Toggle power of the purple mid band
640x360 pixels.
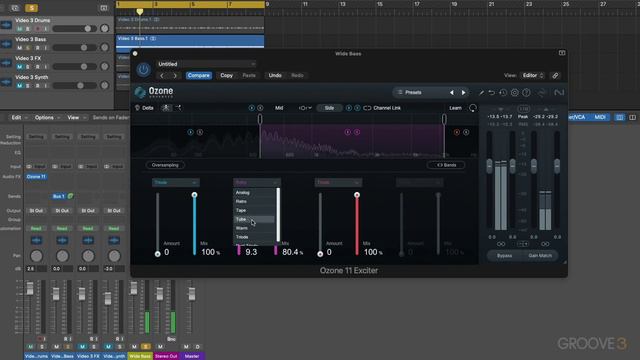point(348,132)
